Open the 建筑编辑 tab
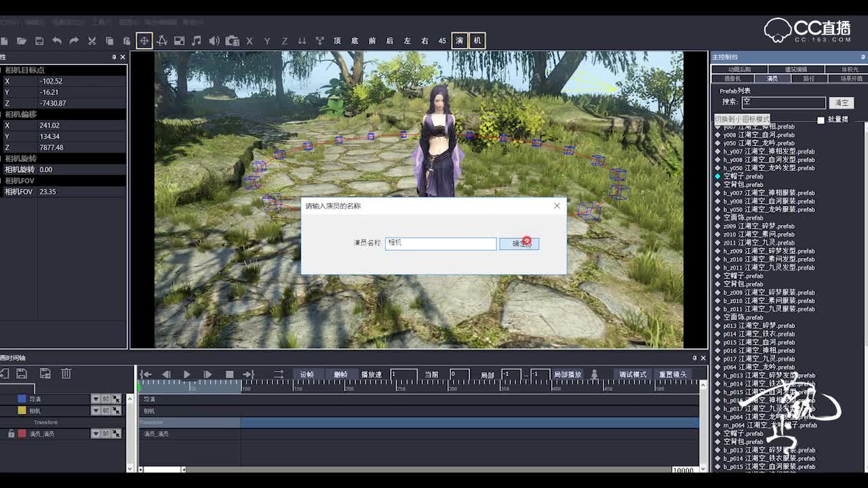The image size is (868, 488). point(796,69)
